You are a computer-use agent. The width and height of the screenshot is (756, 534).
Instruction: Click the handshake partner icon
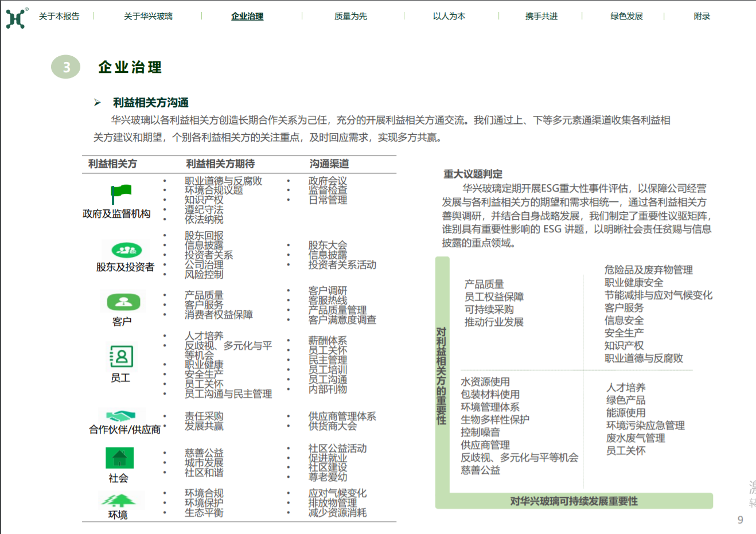pos(121,416)
